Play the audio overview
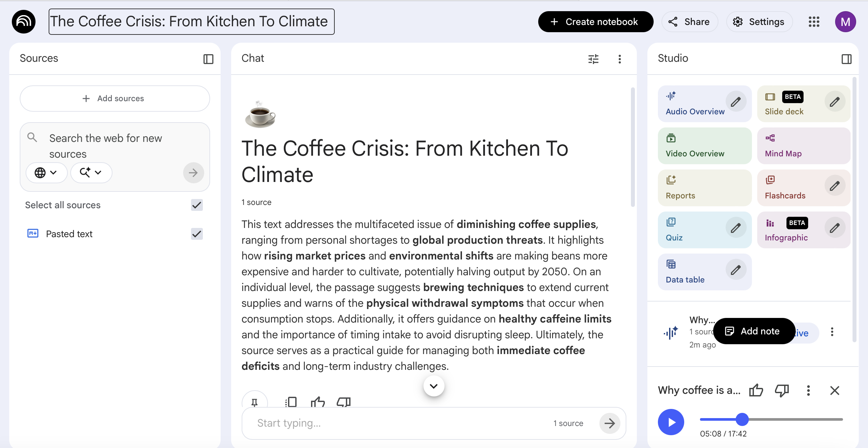This screenshot has width=868, height=448. [670, 422]
